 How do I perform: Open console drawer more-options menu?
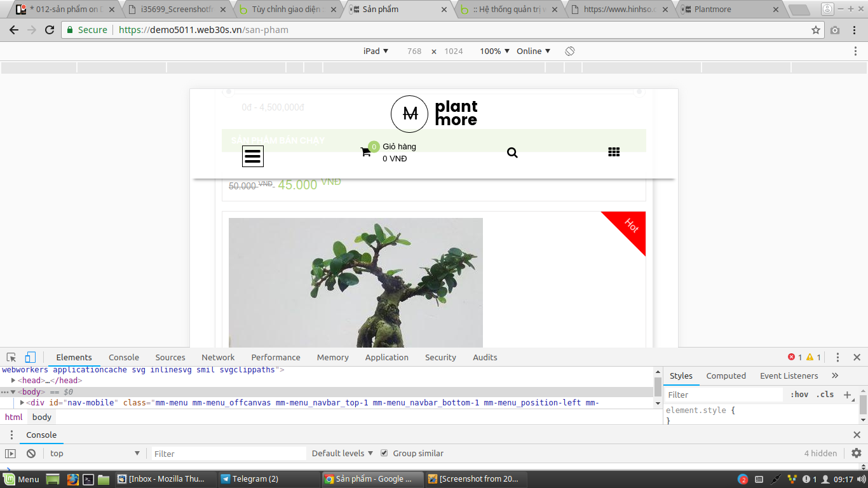click(11, 435)
